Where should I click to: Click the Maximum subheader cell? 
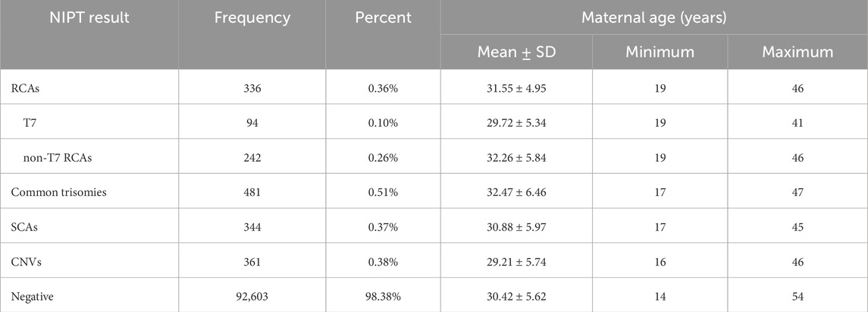pos(797,52)
